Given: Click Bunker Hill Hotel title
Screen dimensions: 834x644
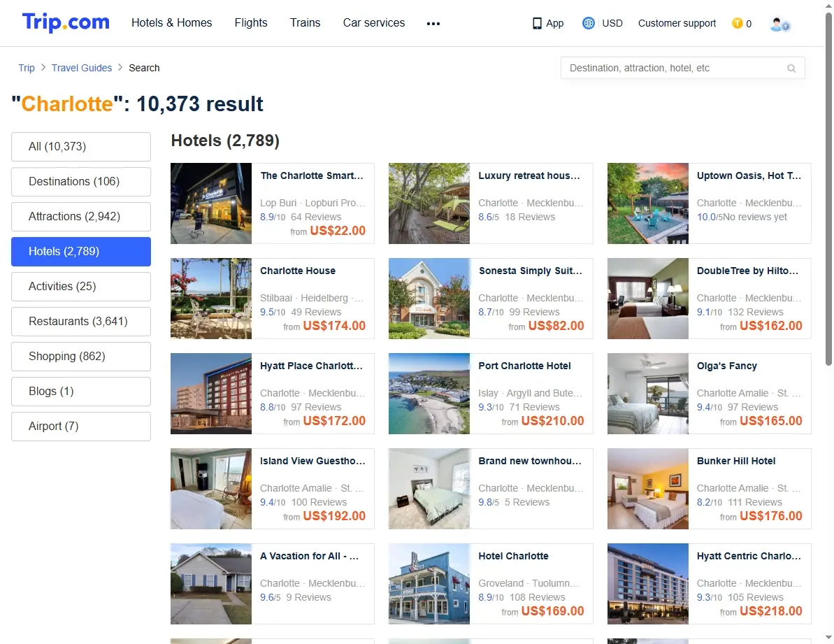Looking at the screenshot, I should tap(736, 461).
